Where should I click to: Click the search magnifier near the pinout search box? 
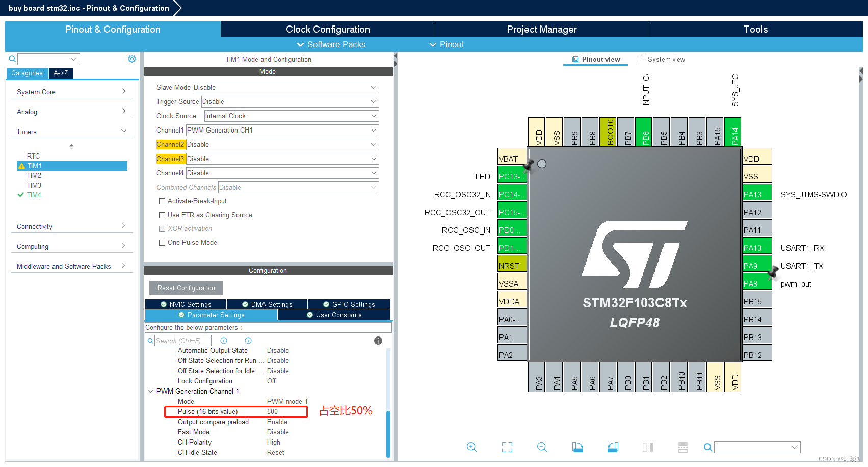(x=708, y=447)
